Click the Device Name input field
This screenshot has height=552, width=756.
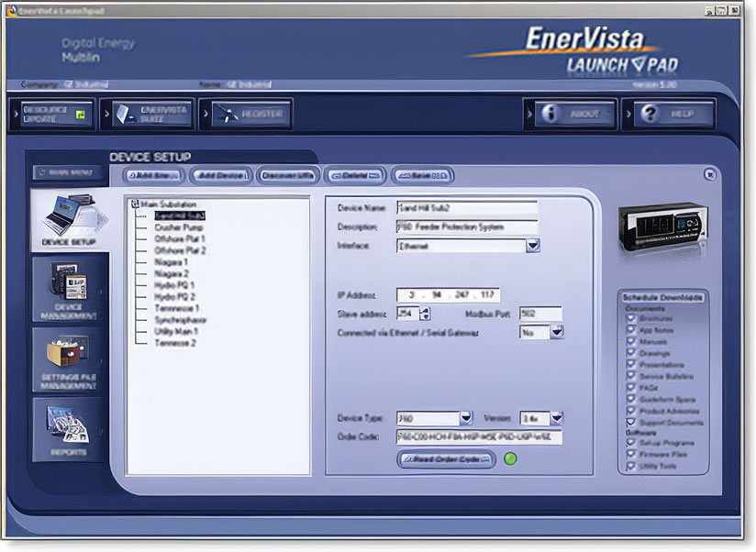(467, 207)
